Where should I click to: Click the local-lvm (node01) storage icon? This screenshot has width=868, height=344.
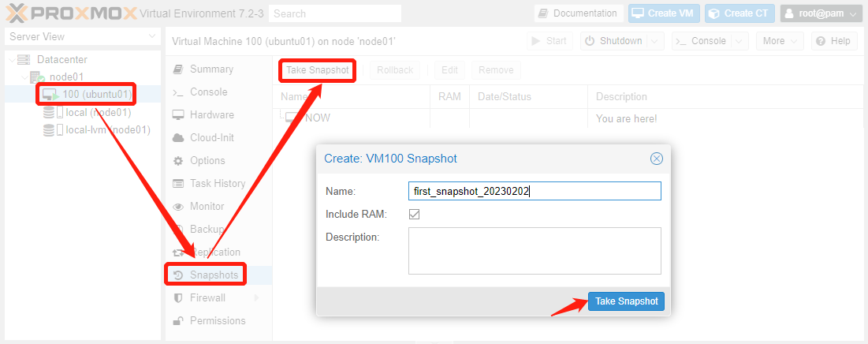click(53, 131)
